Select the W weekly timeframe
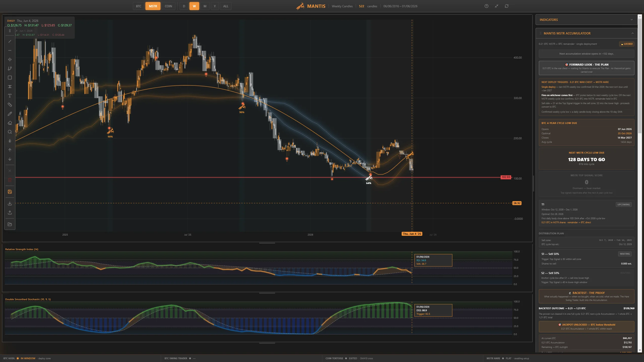 [x=194, y=6]
